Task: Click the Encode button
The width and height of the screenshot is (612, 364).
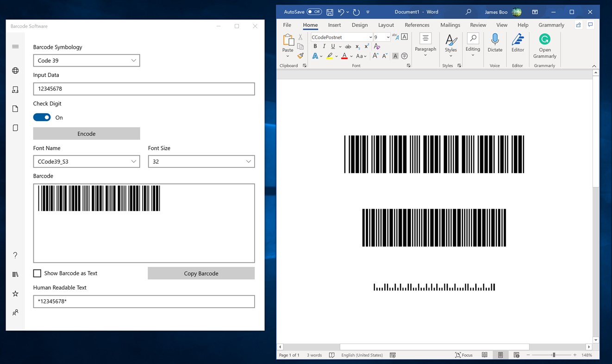Action: click(x=87, y=134)
